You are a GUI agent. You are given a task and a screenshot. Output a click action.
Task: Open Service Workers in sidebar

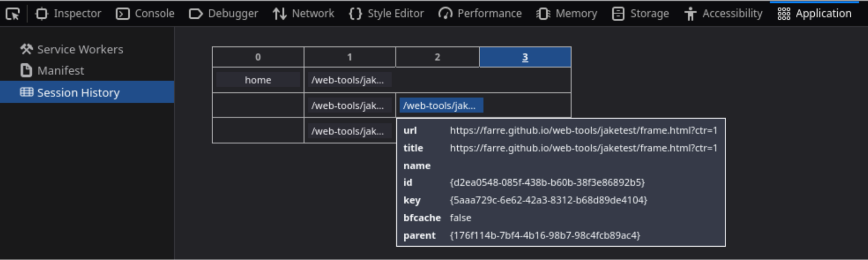coord(72,50)
